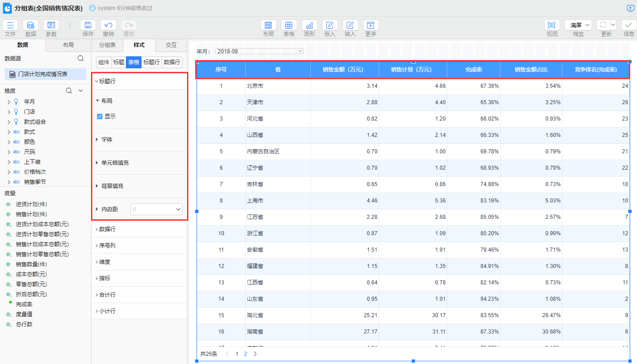Click the Undo (撤销) toolbar icon
Viewport: 637px width, 364px height.
[x=108, y=25]
